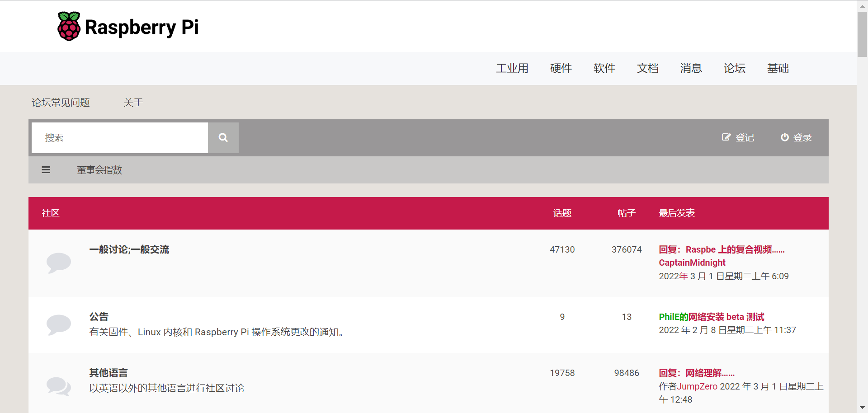Viewport: 868px width, 413px height.
Task: Open the 论坛 navigation menu
Action: pos(735,68)
